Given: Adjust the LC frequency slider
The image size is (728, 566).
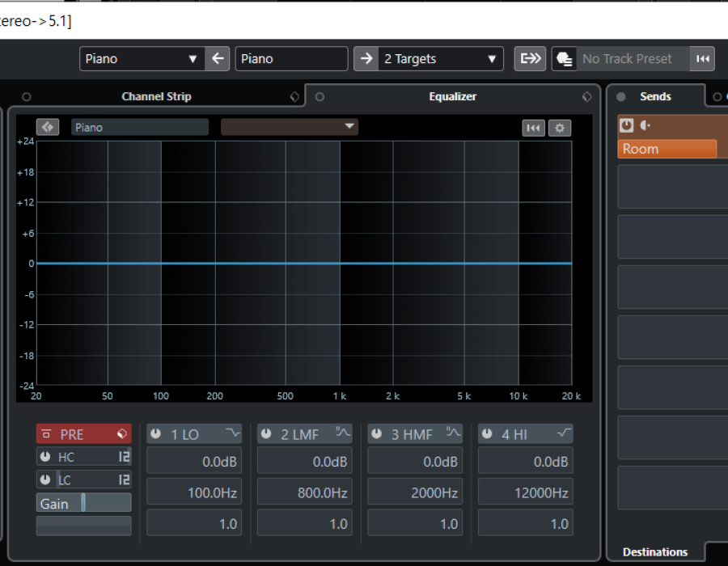Looking at the screenshot, I should 83,479.
